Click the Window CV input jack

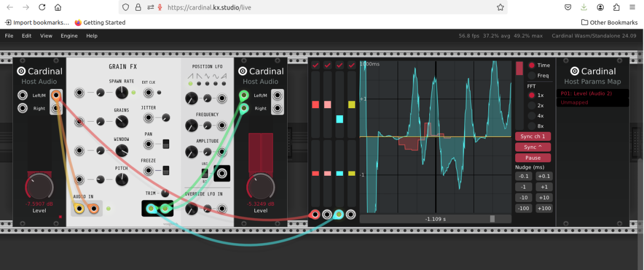pyautogui.click(x=80, y=151)
